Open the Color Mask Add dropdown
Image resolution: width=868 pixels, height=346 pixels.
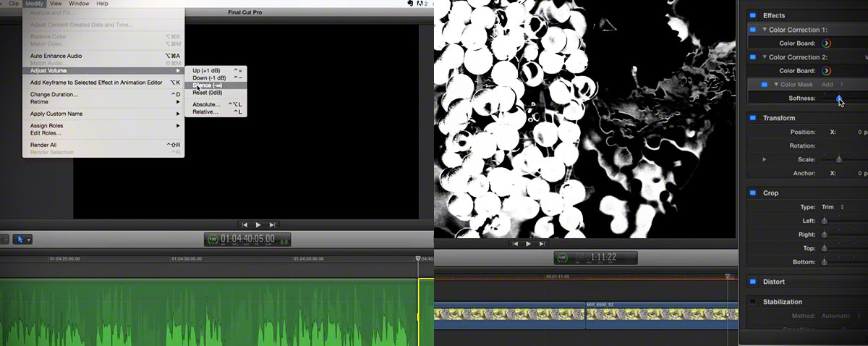(x=832, y=85)
